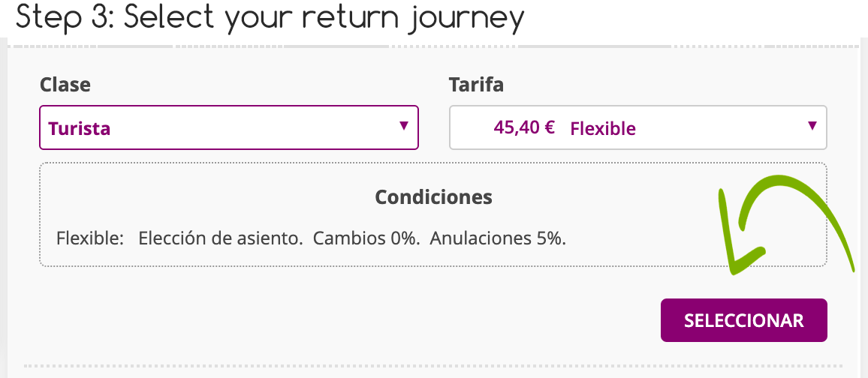Open the Clase dropdown arrow

[403, 125]
